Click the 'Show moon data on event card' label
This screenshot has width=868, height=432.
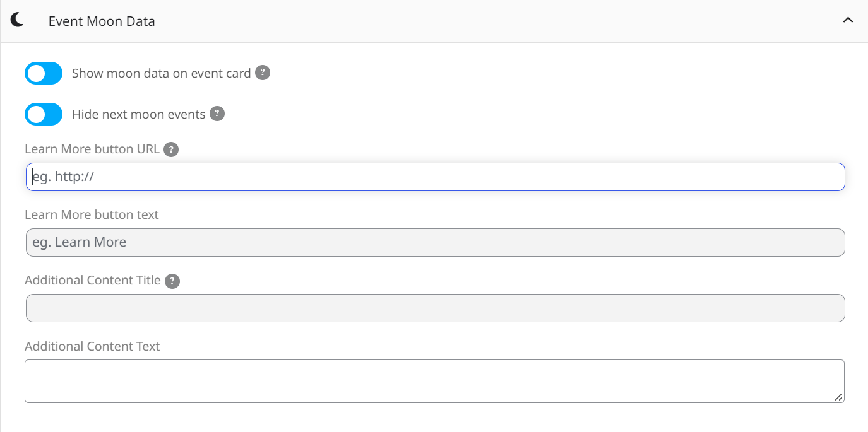162,73
